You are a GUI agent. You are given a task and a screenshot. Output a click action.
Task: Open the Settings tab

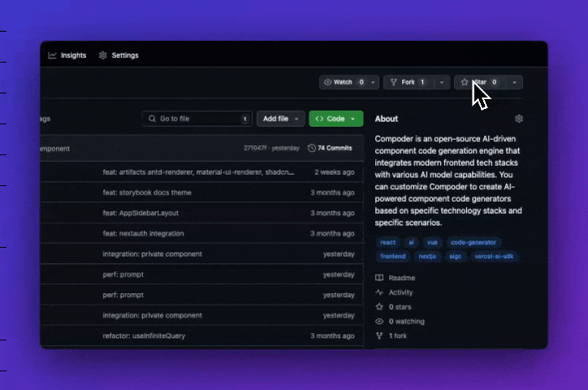(x=119, y=55)
